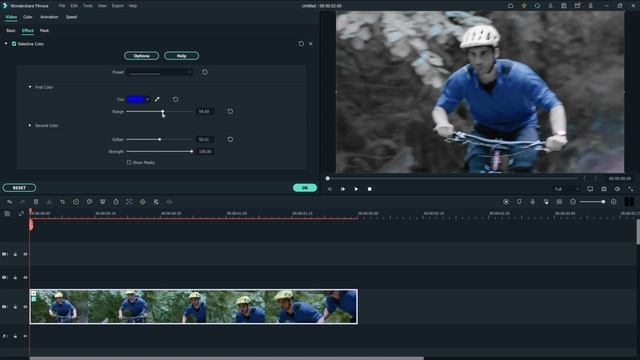Viewport: 640px width, 360px height.
Task: Stop playback with the square button
Action: pos(369,189)
